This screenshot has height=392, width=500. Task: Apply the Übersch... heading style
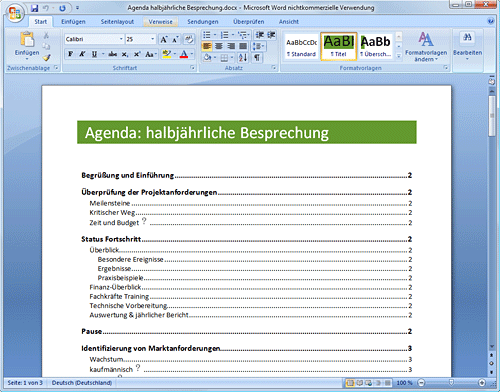(x=376, y=47)
